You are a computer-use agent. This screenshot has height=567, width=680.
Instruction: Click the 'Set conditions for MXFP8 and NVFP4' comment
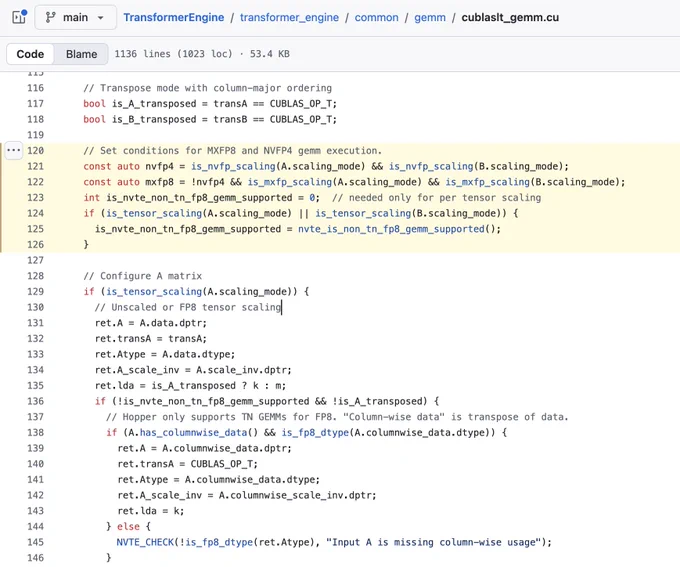pyautogui.click(x=232, y=151)
